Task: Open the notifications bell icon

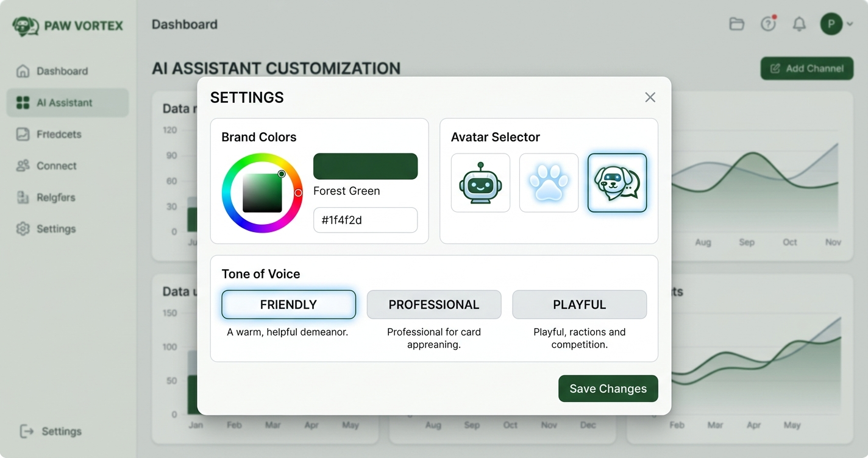Action: point(799,24)
